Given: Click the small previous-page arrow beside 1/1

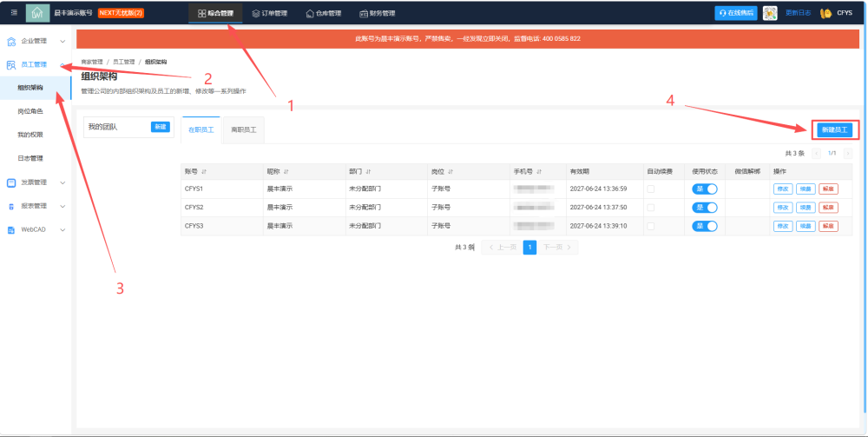Looking at the screenshot, I should [816, 154].
